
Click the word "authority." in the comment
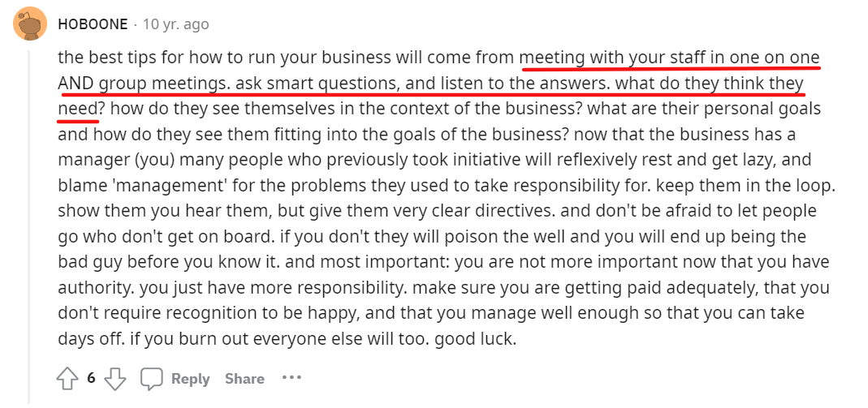97,287
